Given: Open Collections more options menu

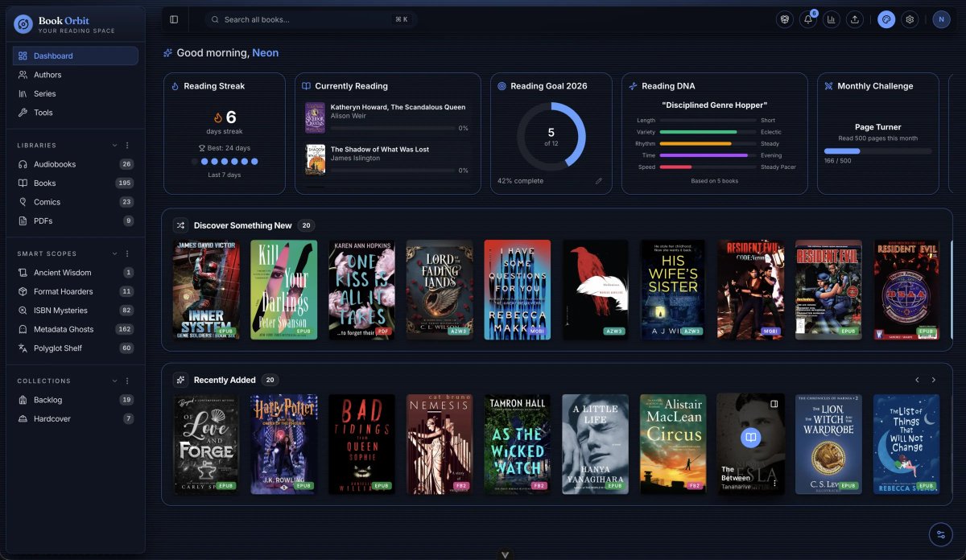Looking at the screenshot, I should coord(127,381).
